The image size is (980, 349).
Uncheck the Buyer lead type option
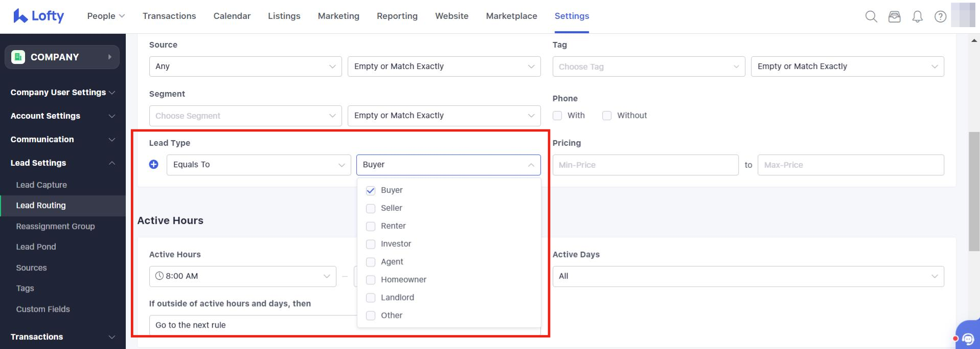(371, 190)
